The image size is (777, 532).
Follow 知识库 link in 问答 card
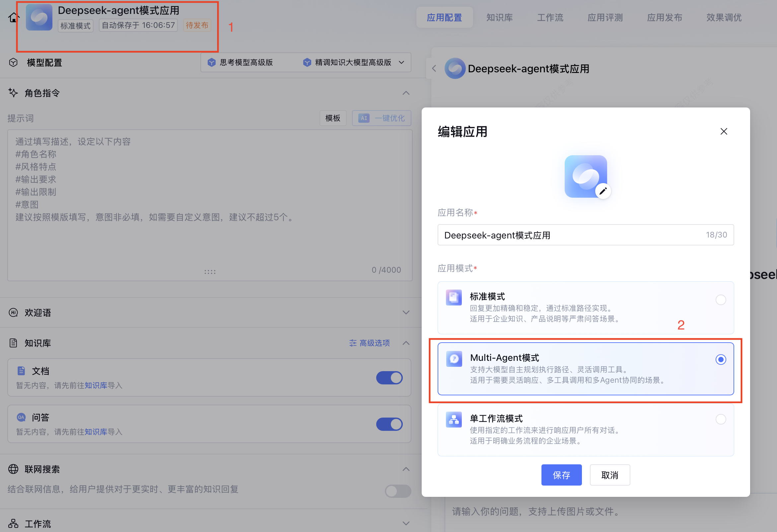tap(96, 432)
